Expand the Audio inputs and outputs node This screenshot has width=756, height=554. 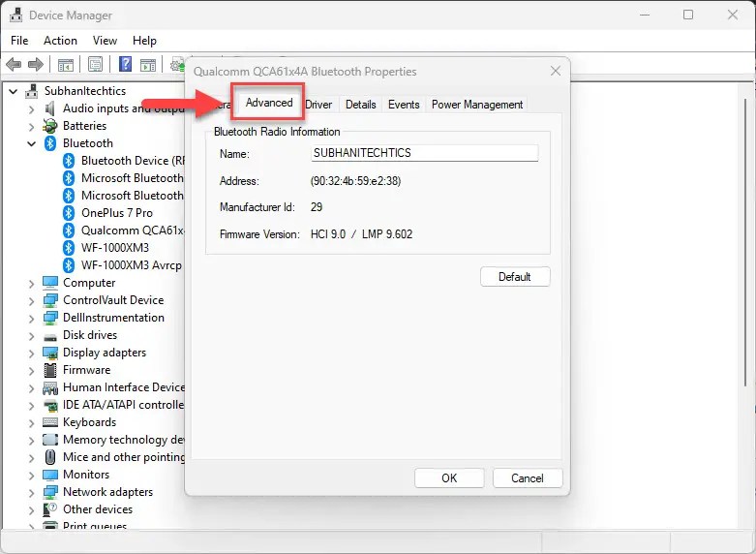[x=31, y=109]
